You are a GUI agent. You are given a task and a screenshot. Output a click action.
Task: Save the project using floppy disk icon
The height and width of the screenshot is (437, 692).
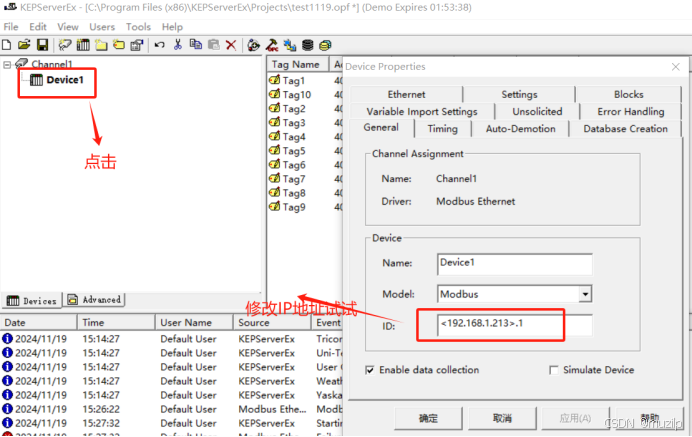42,45
